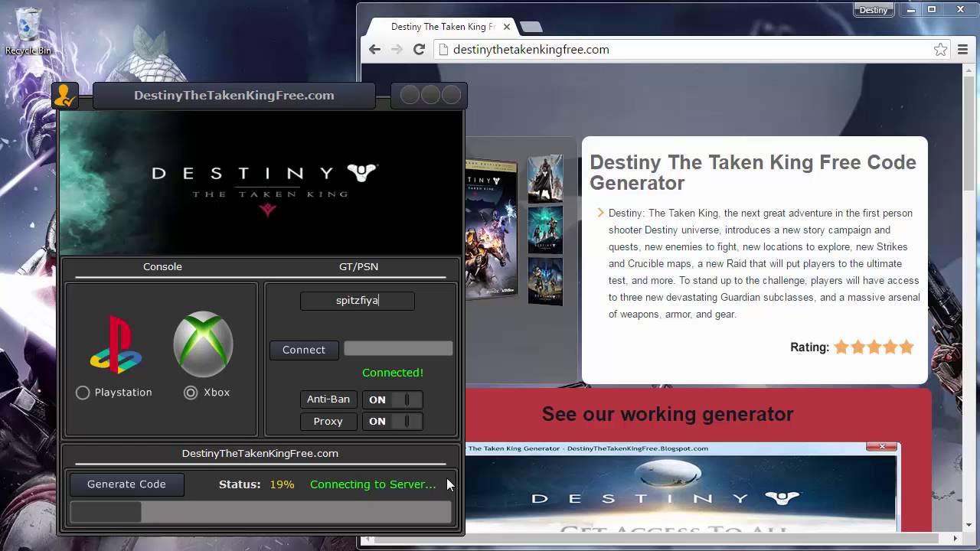
Task: Click the See our working generator heading
Action: [668, 414]
